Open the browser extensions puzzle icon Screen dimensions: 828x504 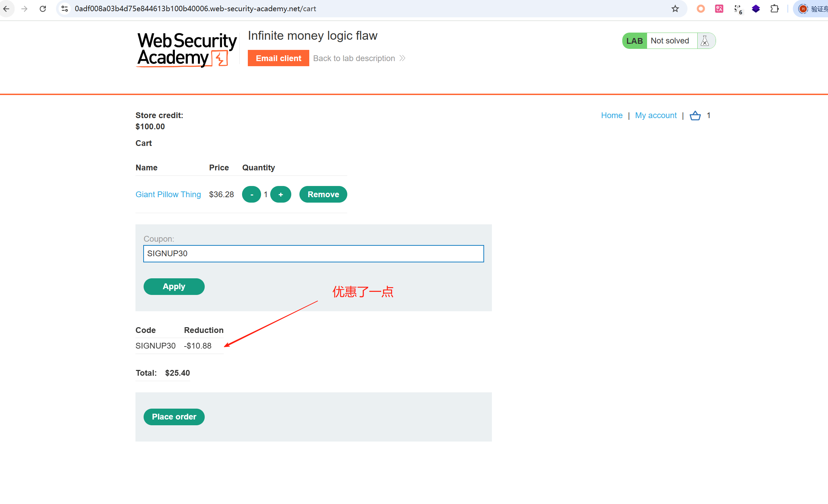pyautogui.click(x=774, y=9)
